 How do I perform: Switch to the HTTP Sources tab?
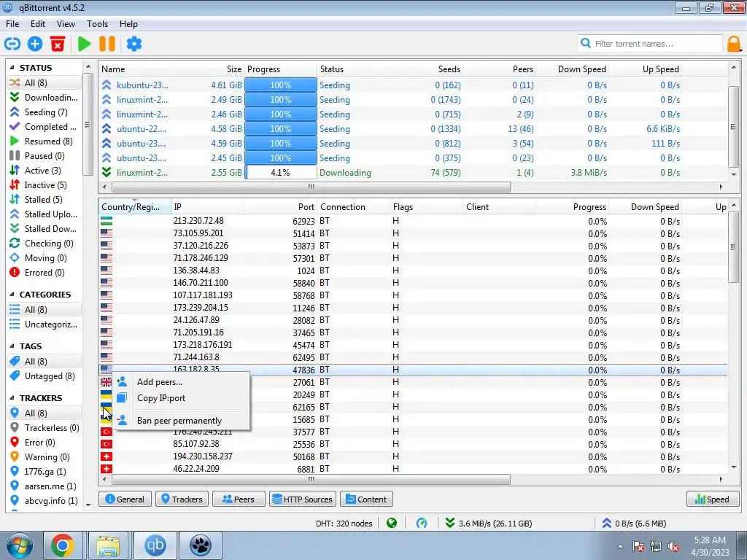pos(303,499)
